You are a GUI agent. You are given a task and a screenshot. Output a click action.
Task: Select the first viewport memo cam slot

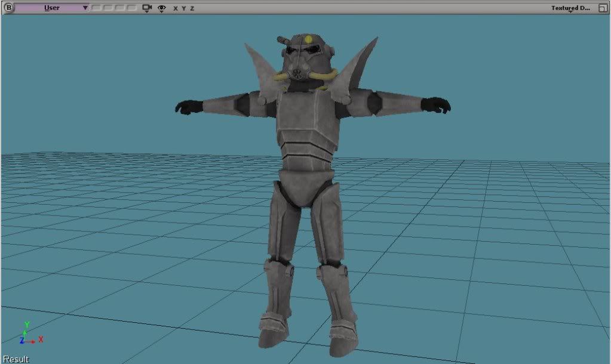(x=96, y=8)
